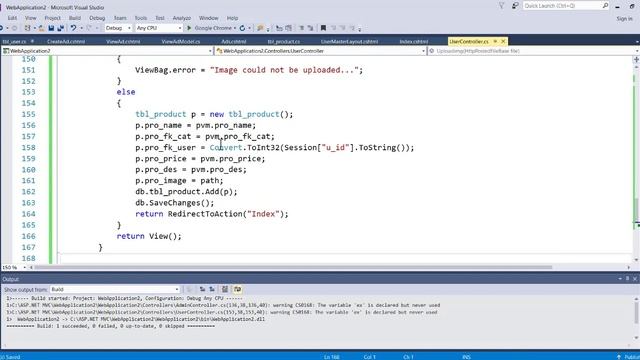Open the View menu
640x360 pixels.
click(31, 18)
